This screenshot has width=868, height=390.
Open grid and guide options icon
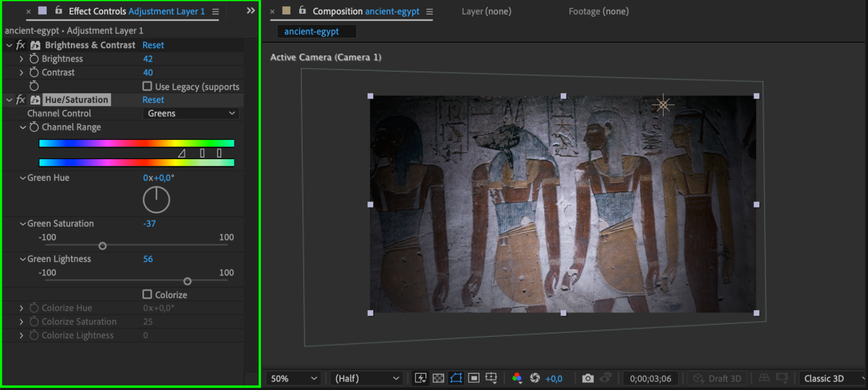pyautogui.click(x=492, y=378)
